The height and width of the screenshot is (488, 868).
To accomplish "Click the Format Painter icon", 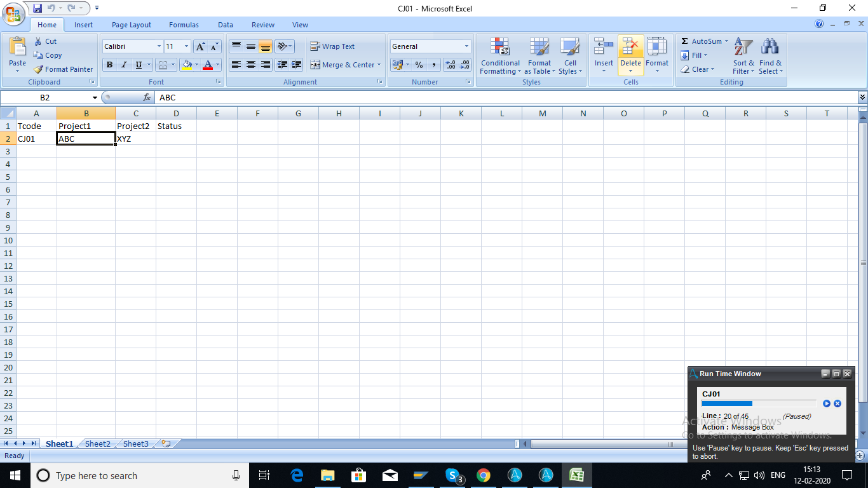I will [x=39, y=69].
